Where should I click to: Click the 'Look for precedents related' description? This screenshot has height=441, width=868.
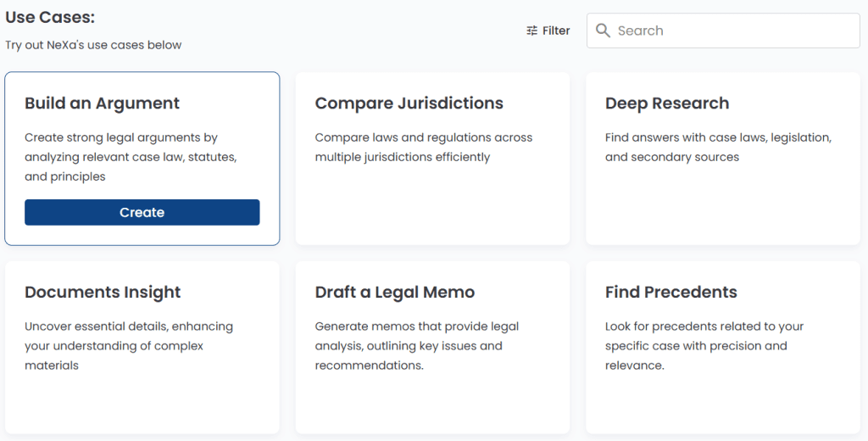[704, 346]
